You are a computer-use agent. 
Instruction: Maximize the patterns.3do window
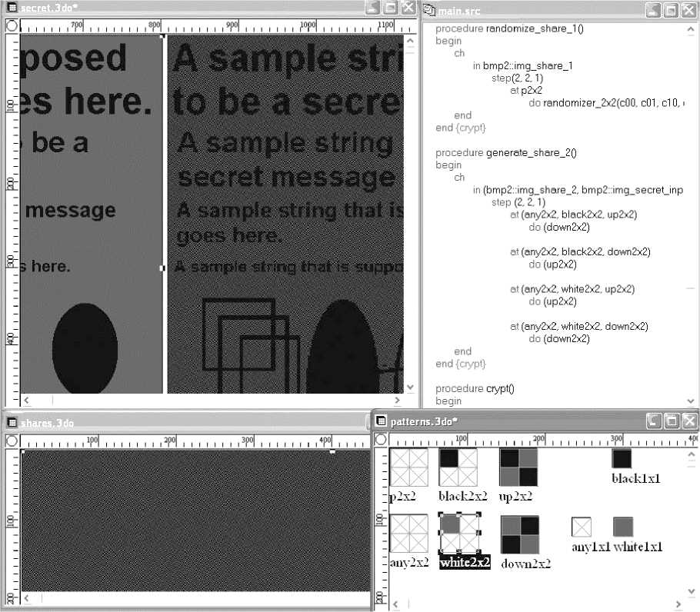pos(672,421)
